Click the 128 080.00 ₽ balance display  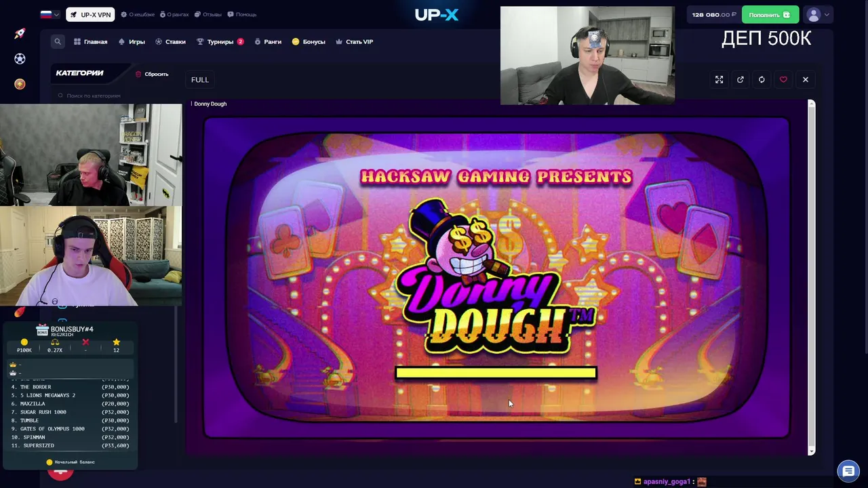point(714,14)
